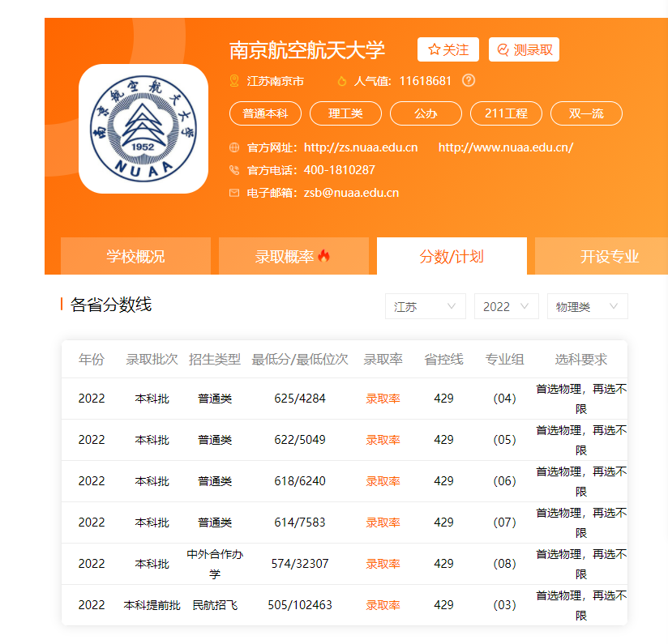Click 录取率 link in 574/32307 row
Viewport: 668px width, 644px height.
(x=383, y=564)
